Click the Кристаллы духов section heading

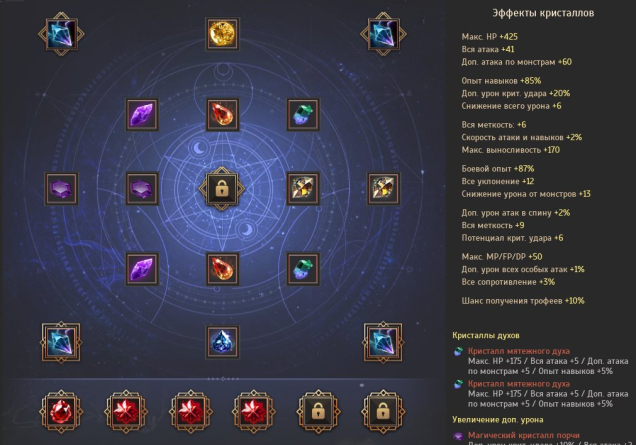(x=486, y=335)
